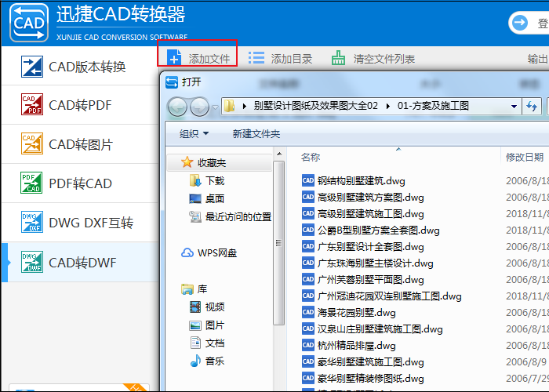Click CAD版本转换 sidebar icon
This screenshot has width=549, height=392.
pos(32,67)
